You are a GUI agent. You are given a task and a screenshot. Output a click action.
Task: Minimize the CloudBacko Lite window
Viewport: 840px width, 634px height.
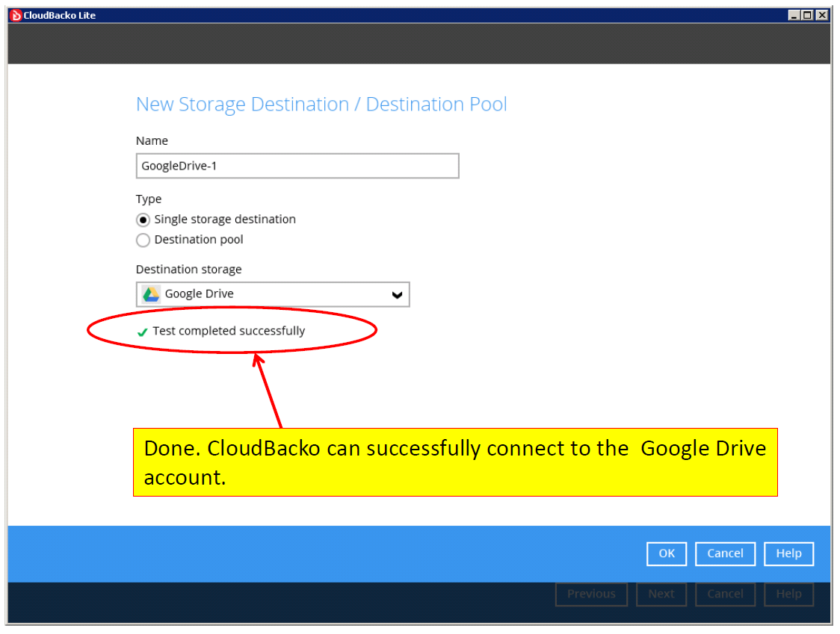click(x=794, y=16)
